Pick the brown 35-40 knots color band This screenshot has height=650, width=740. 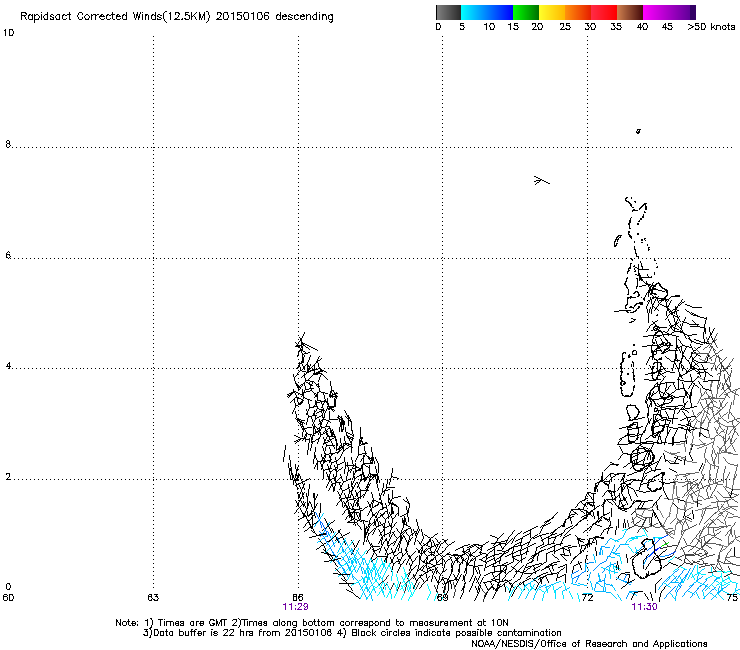[630, 12]
